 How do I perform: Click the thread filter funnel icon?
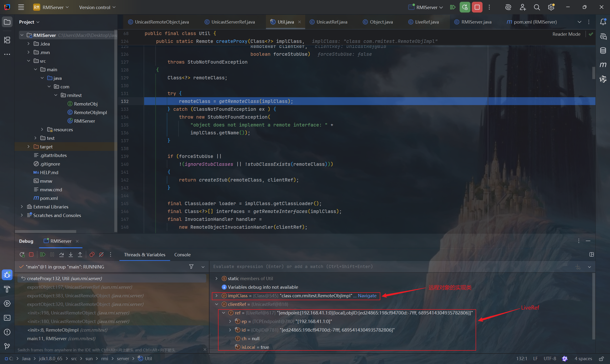point(191,267)
